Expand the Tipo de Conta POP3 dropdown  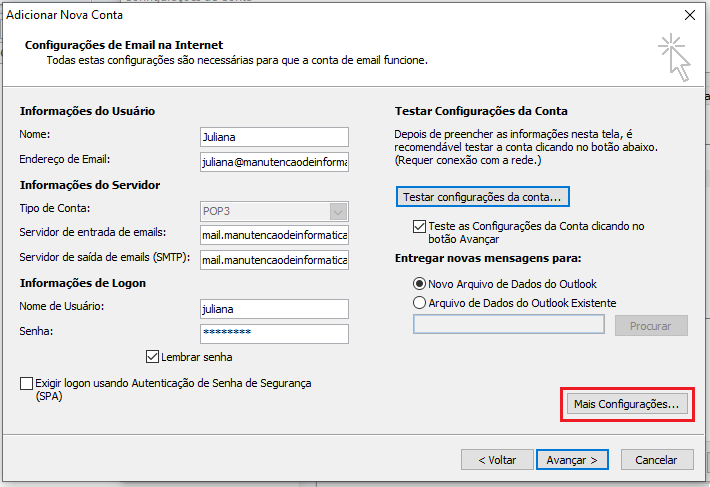[x=338, y=211]
